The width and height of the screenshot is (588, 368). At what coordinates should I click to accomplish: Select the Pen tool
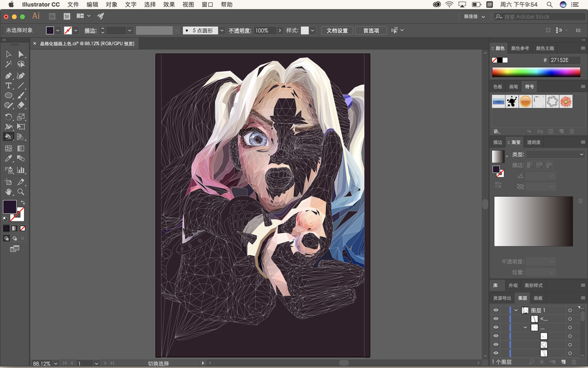pos(9,75)
